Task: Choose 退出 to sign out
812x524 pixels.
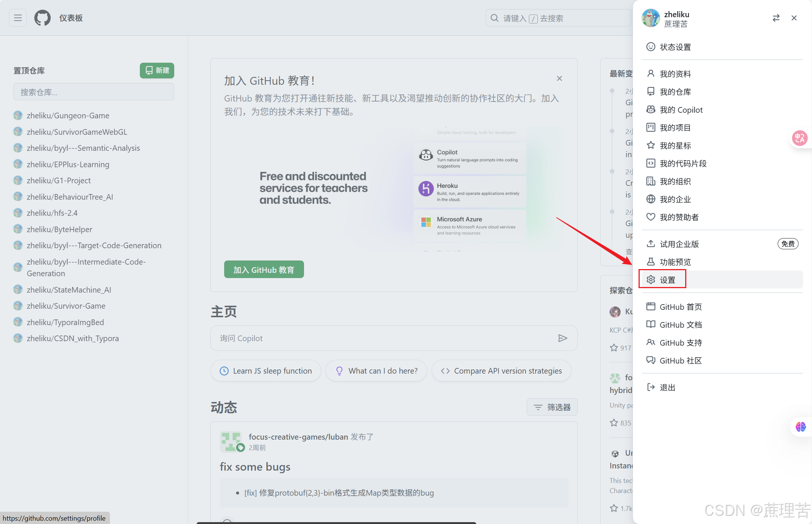Action: (667, 387)
